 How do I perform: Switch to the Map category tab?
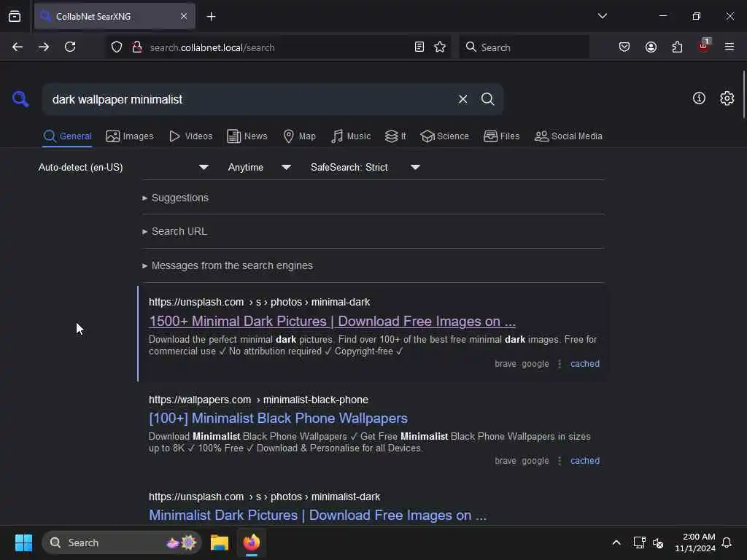(299, 136)
